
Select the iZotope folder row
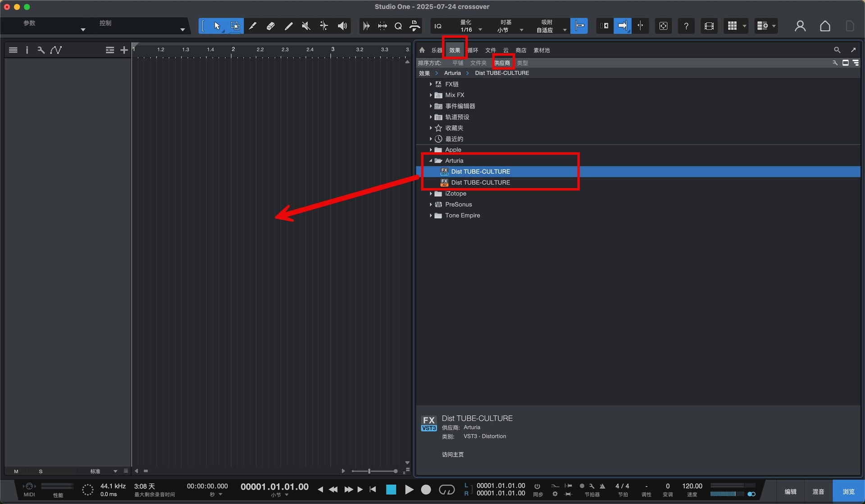(638, 194)
